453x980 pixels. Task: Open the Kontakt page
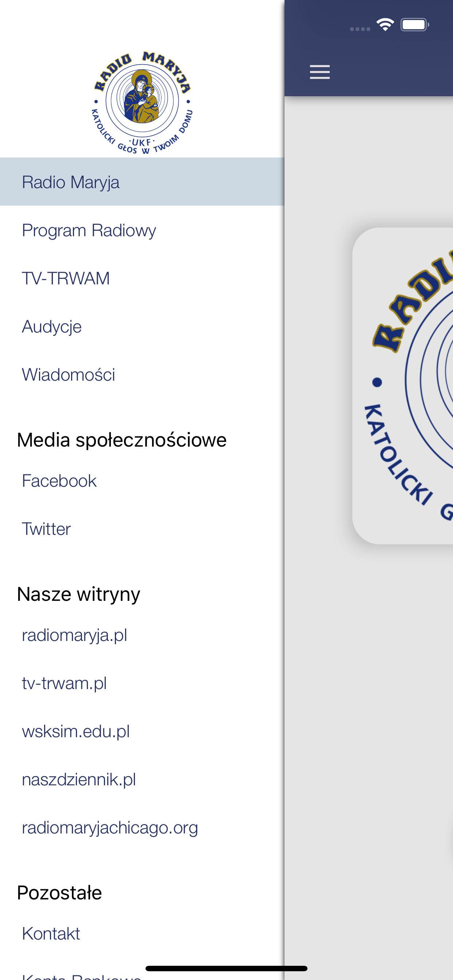[142, 933]
